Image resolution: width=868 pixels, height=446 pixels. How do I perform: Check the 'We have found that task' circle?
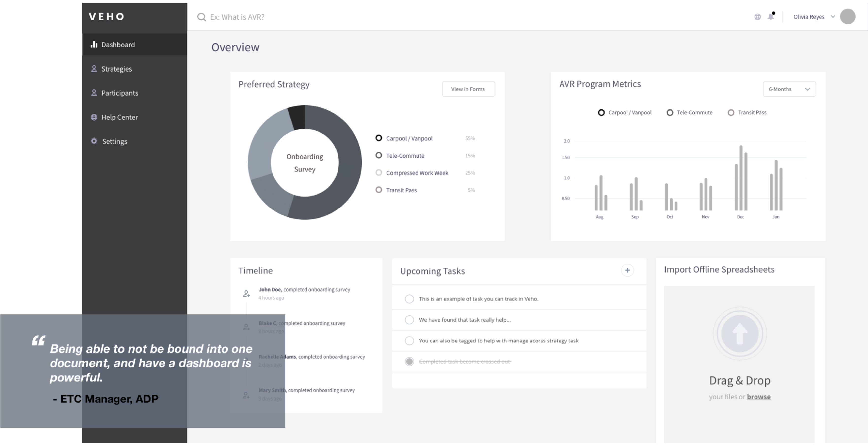point(409,320)
